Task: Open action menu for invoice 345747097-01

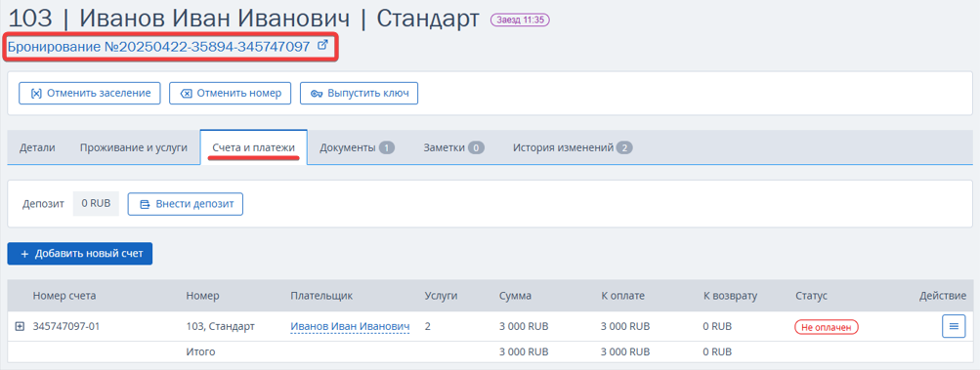Action: [954, 326]
